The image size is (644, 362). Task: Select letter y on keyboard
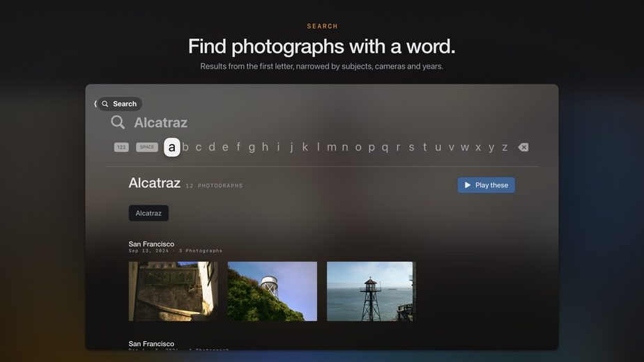tap(491, 148)
